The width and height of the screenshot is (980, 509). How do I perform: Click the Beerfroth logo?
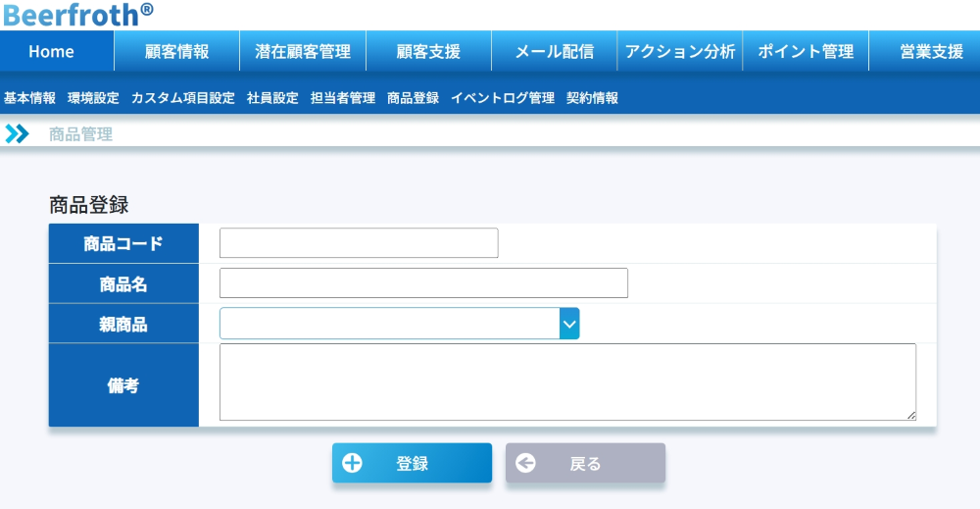[x=78, y=14]
